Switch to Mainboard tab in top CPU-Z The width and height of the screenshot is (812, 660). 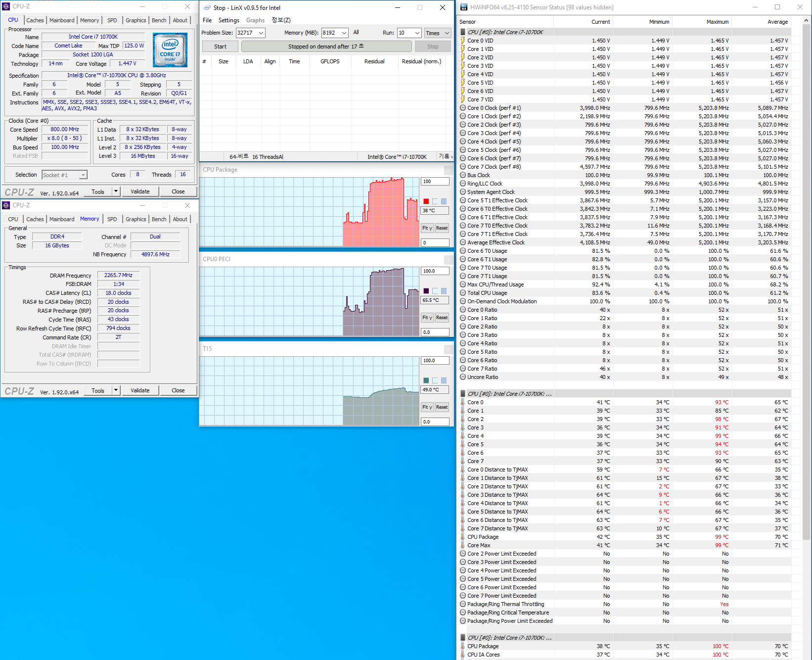coord(62,20)
